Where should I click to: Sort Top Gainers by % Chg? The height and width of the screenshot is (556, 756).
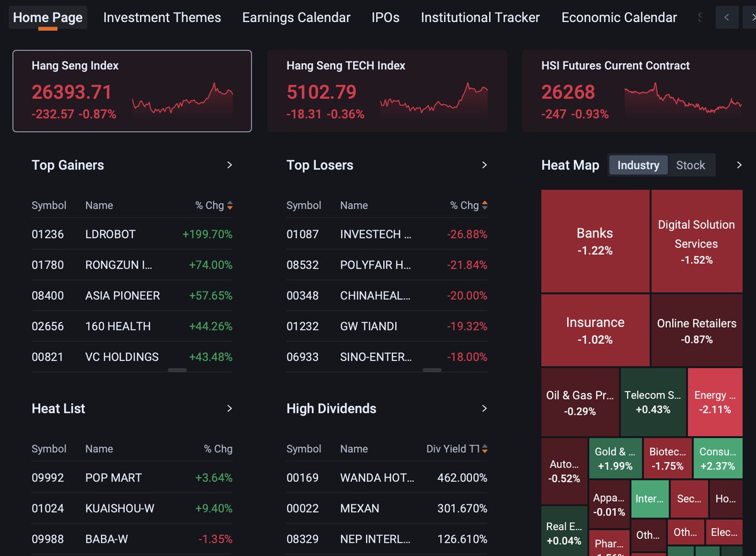(214, 206)
